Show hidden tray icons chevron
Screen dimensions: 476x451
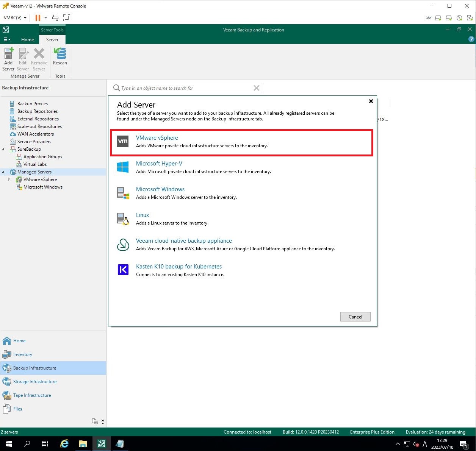(x=398, y=444)
